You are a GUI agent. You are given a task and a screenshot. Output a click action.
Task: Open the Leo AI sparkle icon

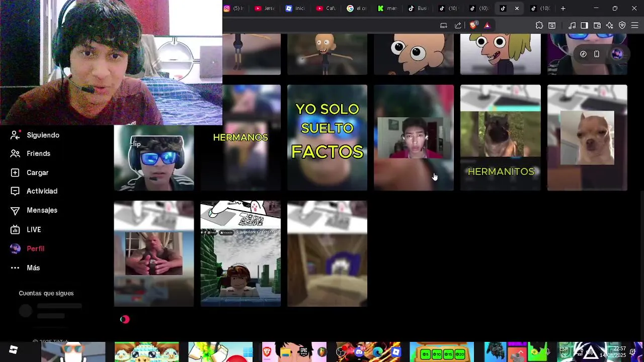[x=610, y=25]
